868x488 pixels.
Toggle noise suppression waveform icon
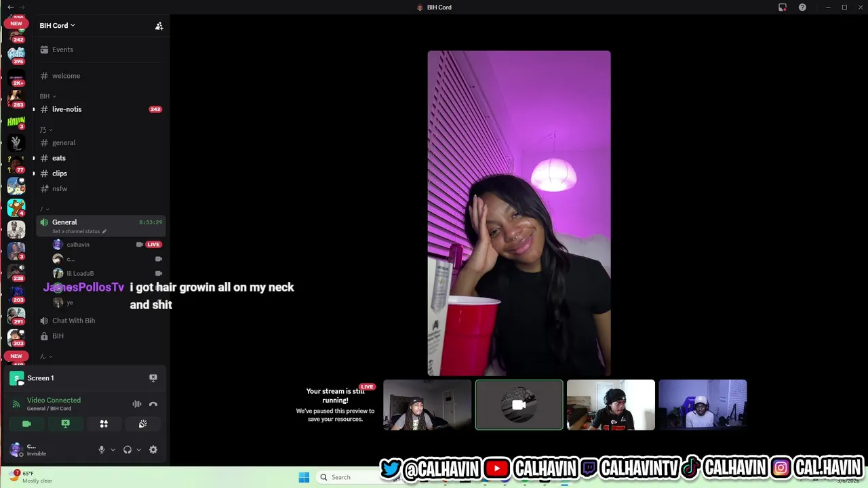tap(137, 404)
